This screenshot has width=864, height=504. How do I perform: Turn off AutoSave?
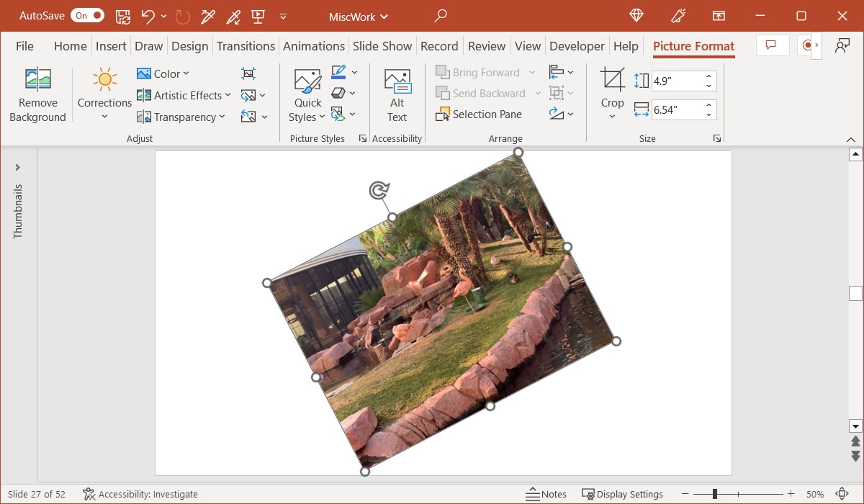click(87, 14)
